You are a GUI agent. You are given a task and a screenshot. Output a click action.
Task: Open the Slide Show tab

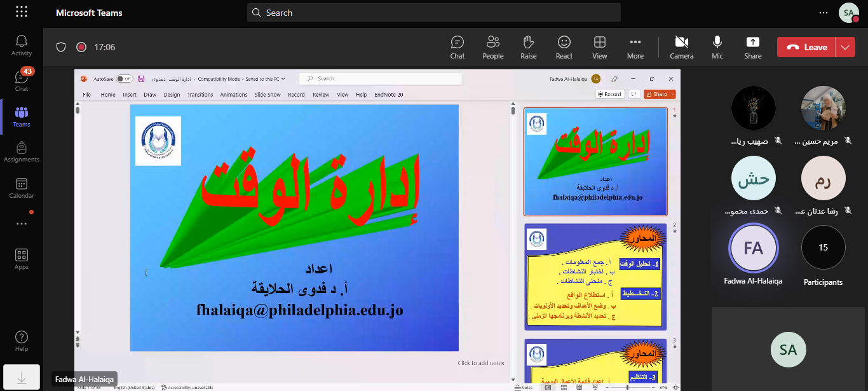point(268,95)
